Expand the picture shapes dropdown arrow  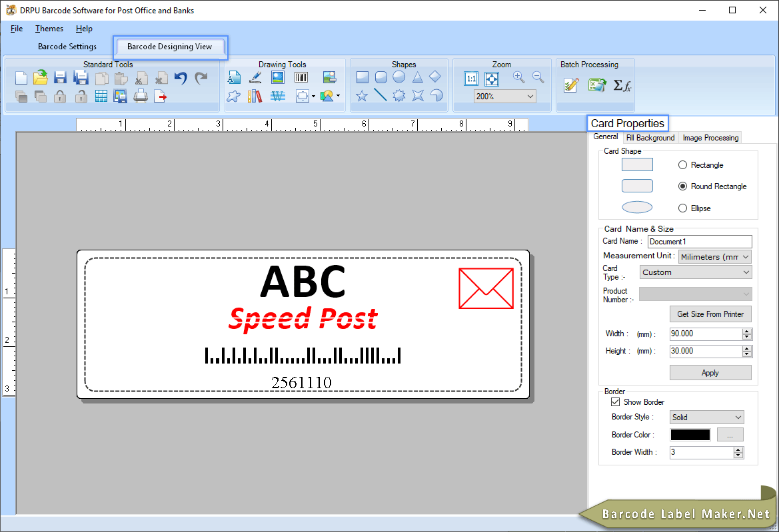tap(339, 96)
